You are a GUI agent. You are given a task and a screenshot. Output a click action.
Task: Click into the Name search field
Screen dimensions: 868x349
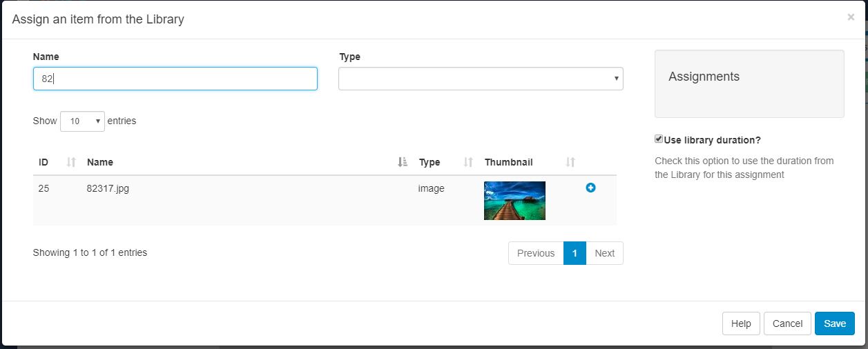coord(175,79)
